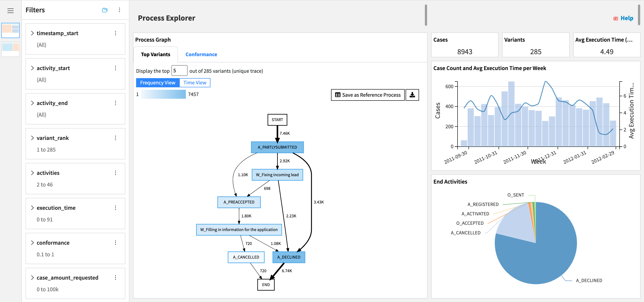
Task: Expand the timestamp_start filter
Action: 32,33
